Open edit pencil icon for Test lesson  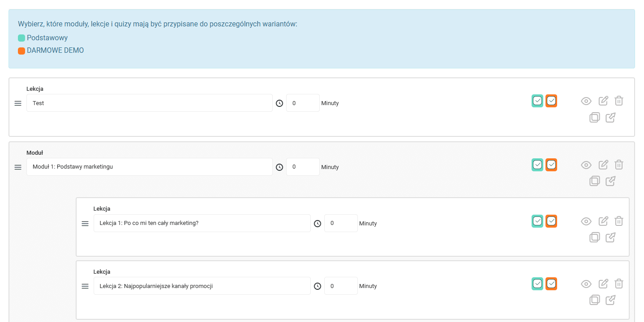coord(603,101)
